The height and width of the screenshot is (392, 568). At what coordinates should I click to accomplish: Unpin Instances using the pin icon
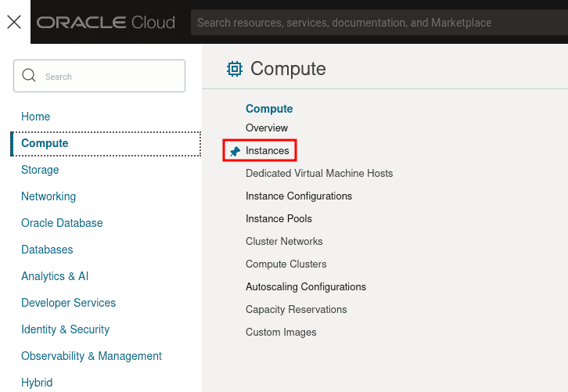235,151
